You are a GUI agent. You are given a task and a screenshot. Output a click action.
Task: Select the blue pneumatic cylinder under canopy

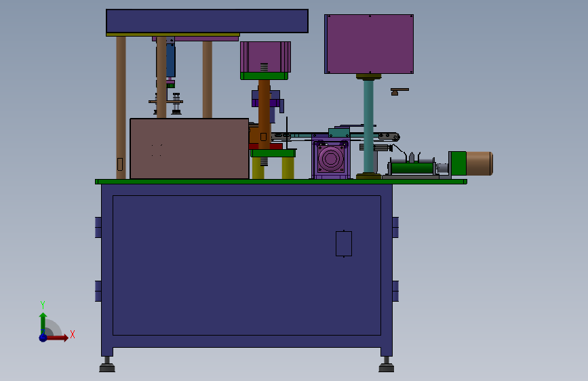(171, 60)
